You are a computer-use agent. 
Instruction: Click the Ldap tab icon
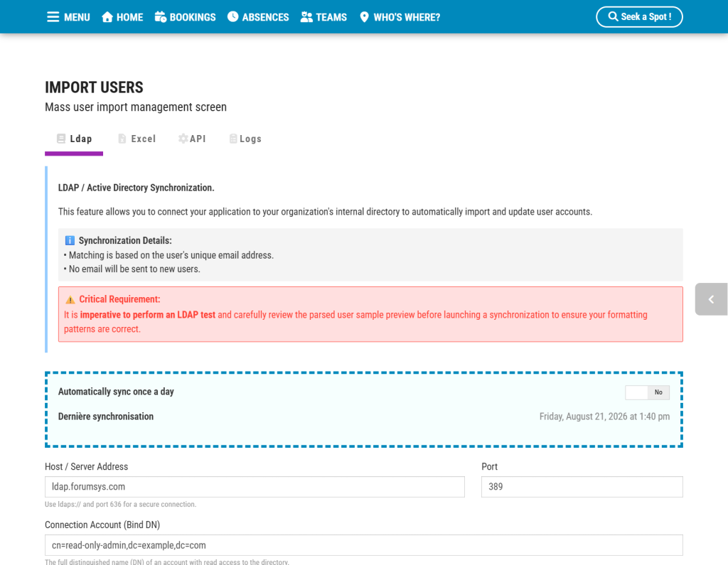61,139
